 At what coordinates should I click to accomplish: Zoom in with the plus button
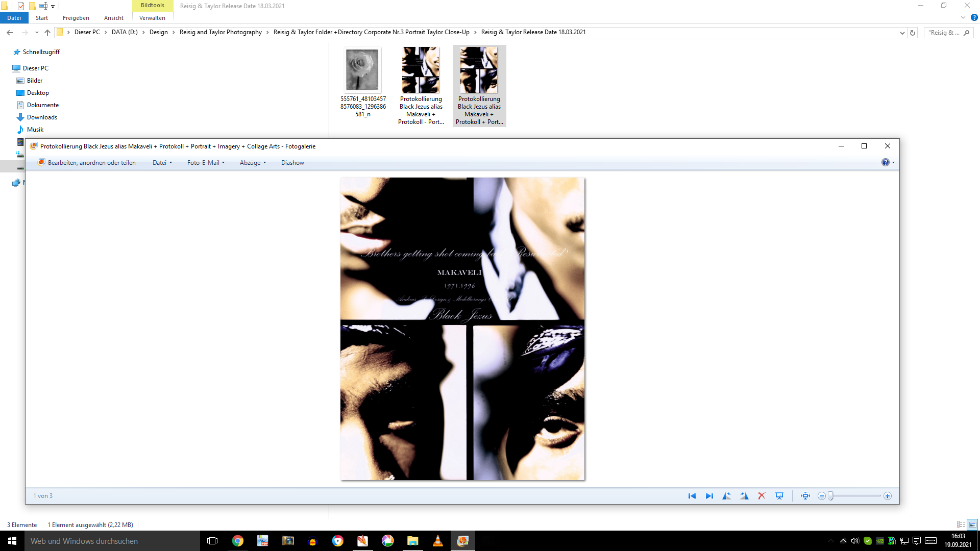click(x=888, y=496)
